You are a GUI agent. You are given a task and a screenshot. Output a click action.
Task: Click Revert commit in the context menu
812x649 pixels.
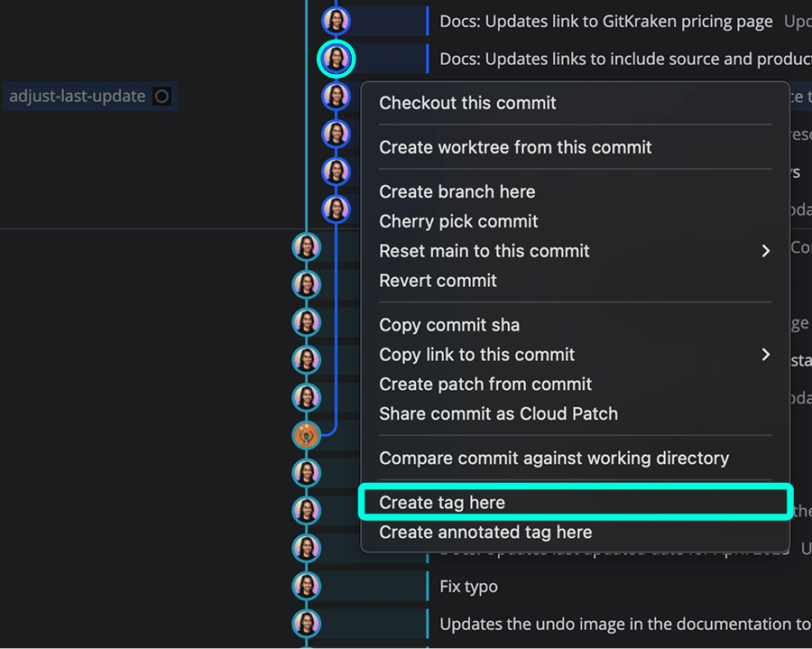(x=438, y=281)
